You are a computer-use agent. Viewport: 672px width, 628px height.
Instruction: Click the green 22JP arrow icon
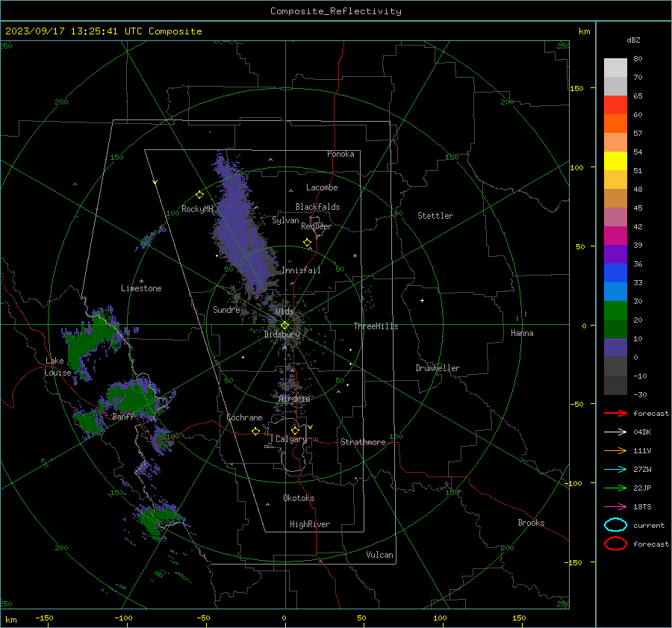615,488
